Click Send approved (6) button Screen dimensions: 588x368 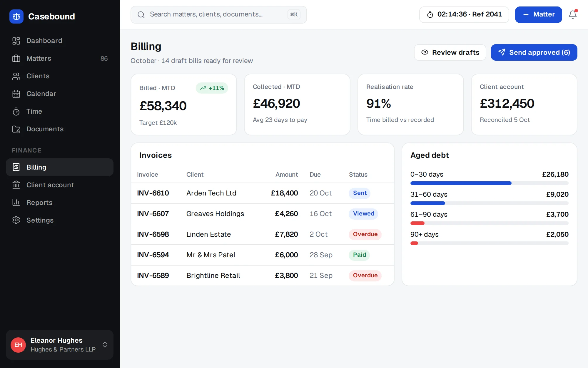tap(534, 52)
